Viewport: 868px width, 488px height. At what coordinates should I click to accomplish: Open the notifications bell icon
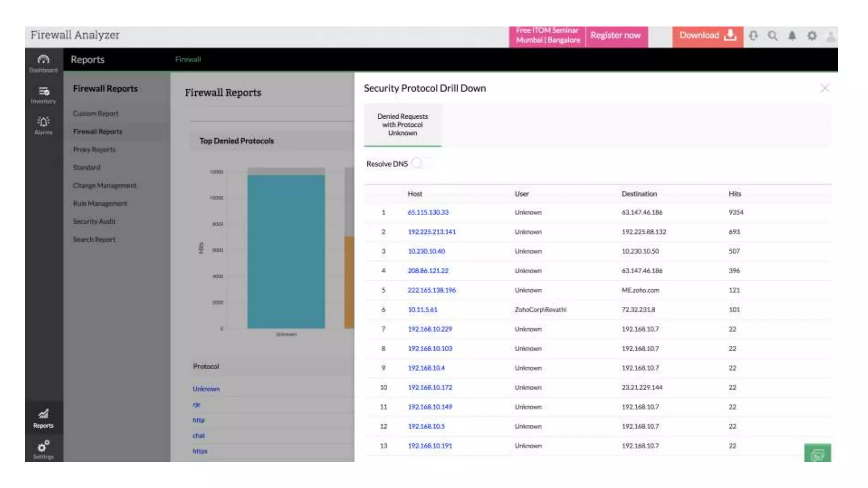coord(792,36)
